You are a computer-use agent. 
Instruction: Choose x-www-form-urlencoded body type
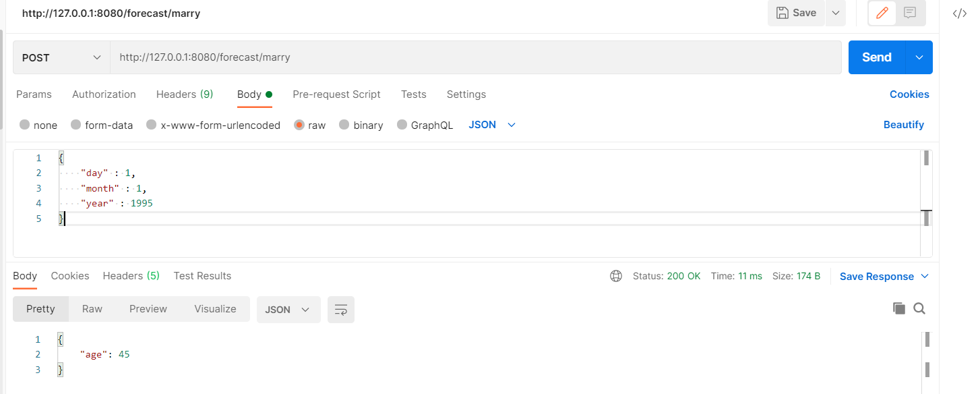213,125
